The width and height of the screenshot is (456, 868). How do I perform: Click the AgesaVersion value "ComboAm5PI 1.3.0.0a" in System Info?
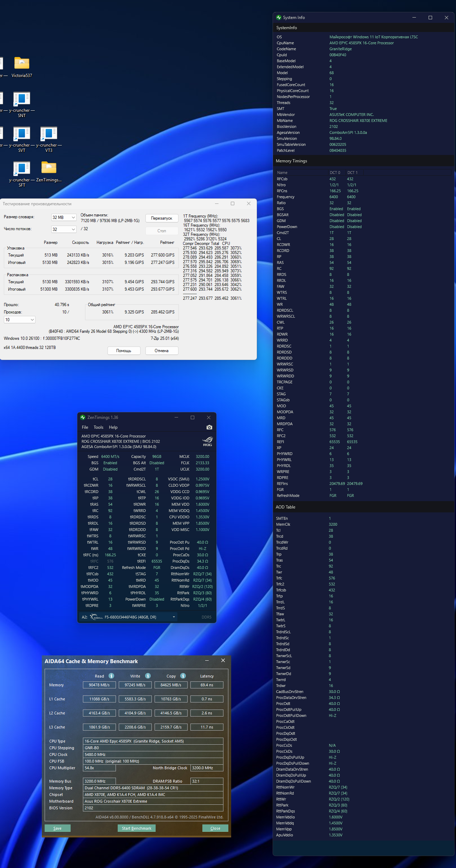coord(348,132)
